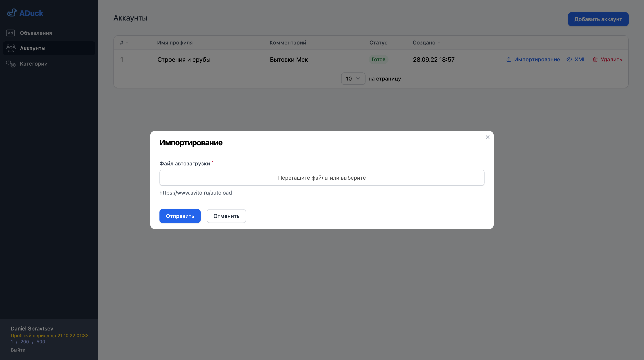This screenshot has height=360, width=644.
Task: Close the Импортирование dialog with X
Action: pyautogui.click(x=487, y=137)
